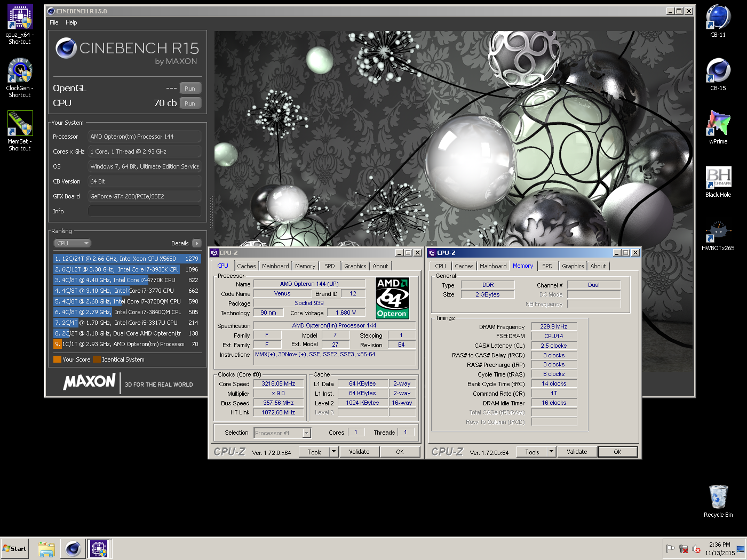The width and height of the screenshot is (747, 560).
Task: Click the network status tray icon
Action: (684, 549)
